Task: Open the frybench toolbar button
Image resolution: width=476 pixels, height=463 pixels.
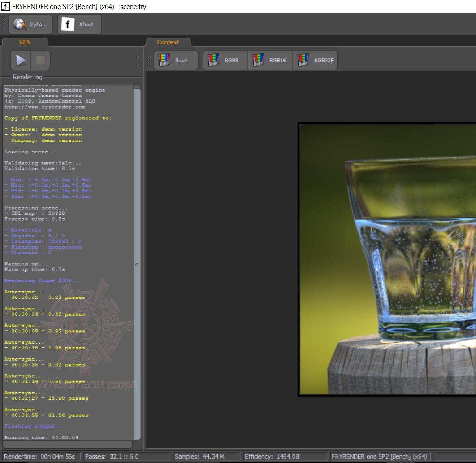Action: (x=30, y=24)
